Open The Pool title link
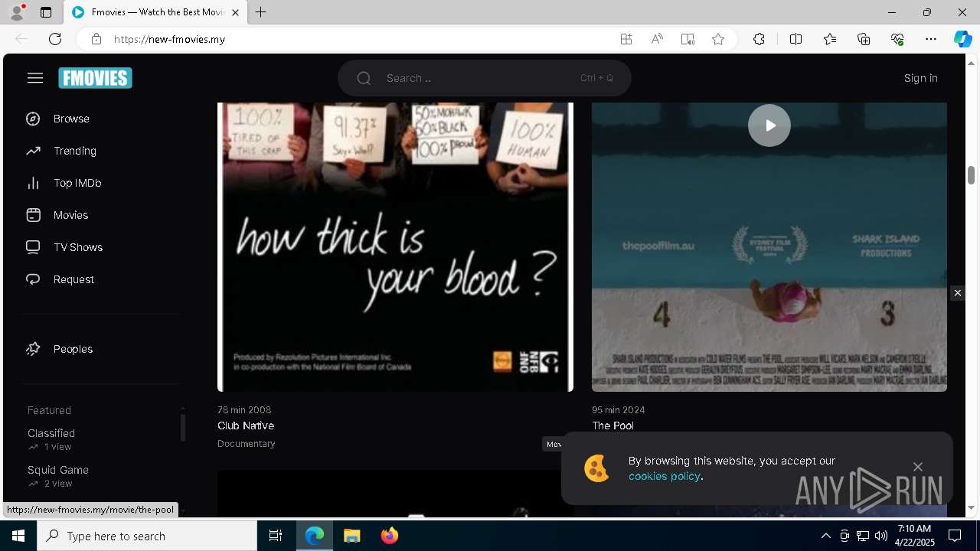This screenshot has width=980, height=551. click(612, 425)
